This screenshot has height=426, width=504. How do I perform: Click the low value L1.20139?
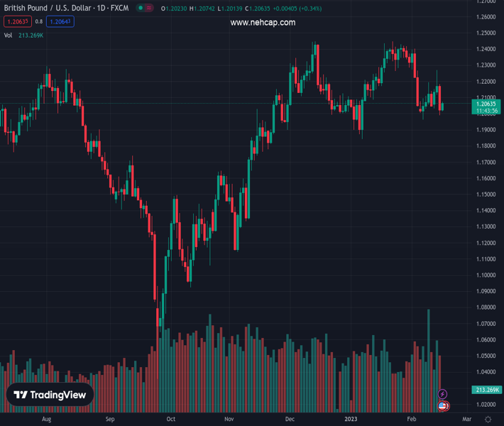(x=230, y=9)
